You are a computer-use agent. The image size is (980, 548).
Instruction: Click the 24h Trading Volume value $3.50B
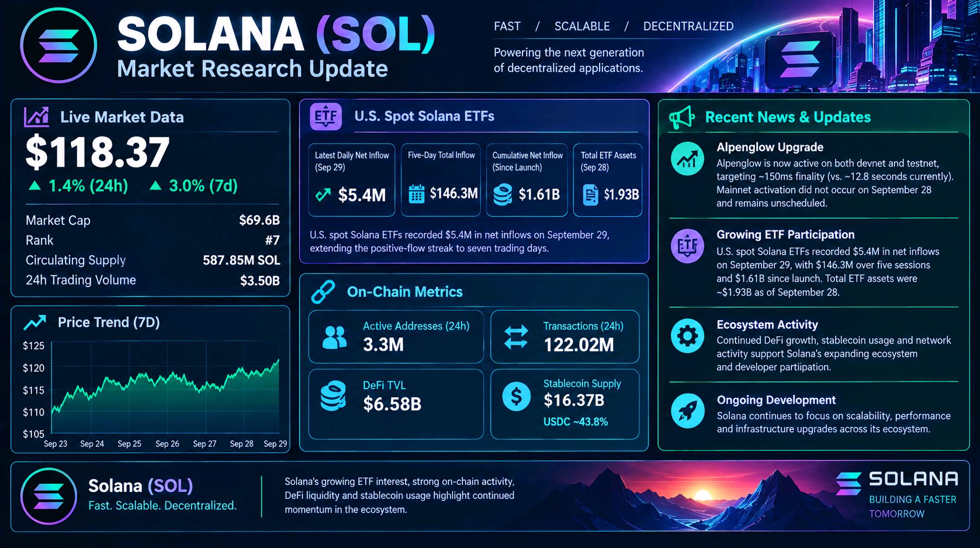click(260, 280)
